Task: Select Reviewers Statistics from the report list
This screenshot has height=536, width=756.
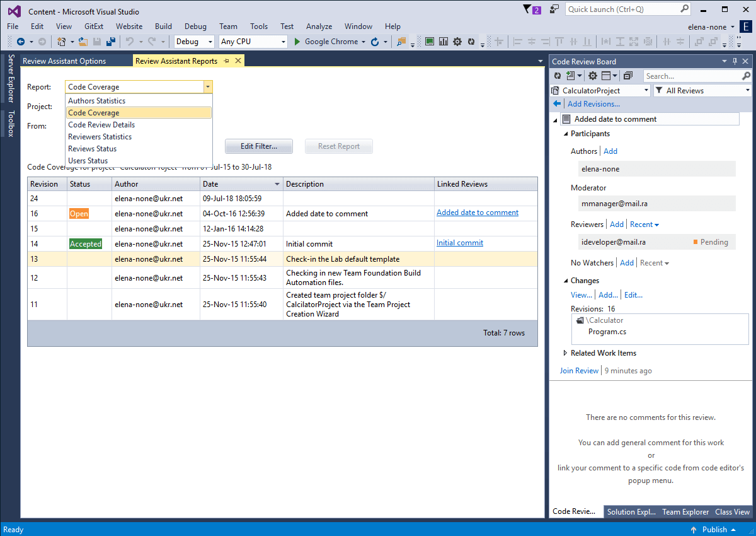Action: (100, 137)
